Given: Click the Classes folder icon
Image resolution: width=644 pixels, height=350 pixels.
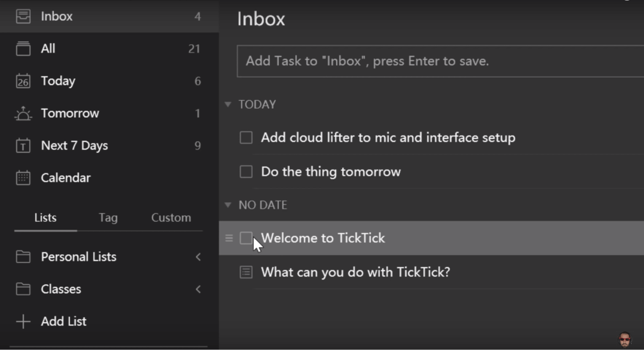Looking at the screenshot, I should 23,289.
